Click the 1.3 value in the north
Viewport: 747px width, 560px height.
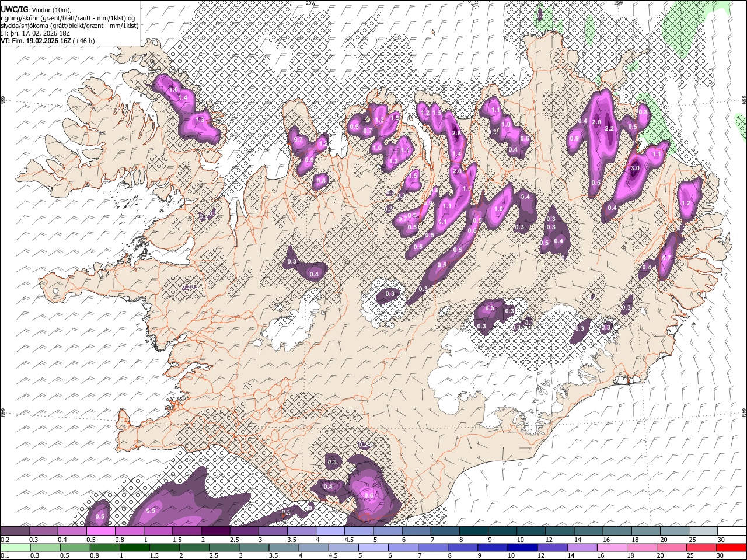pos(393,162)
